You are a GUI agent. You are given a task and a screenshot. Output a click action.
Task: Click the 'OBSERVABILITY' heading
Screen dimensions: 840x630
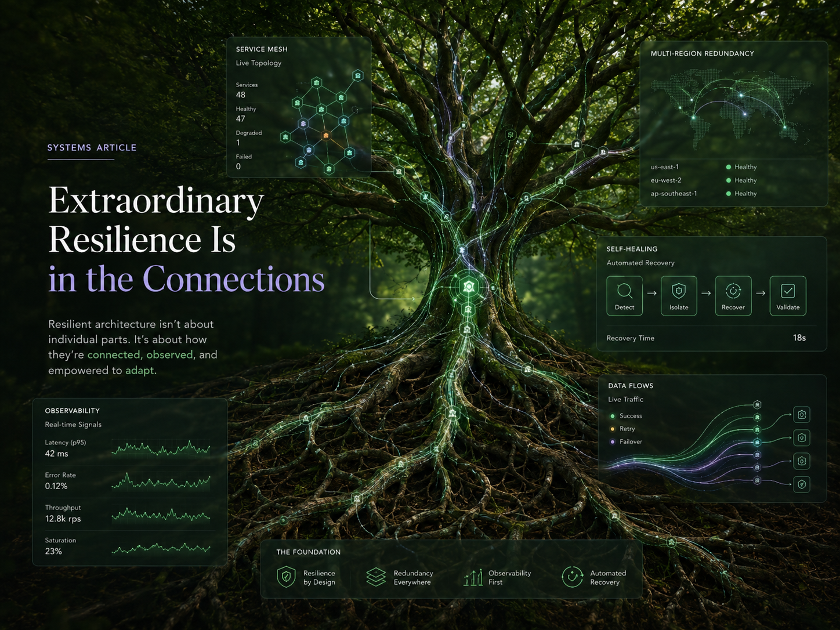pos(73,411)
